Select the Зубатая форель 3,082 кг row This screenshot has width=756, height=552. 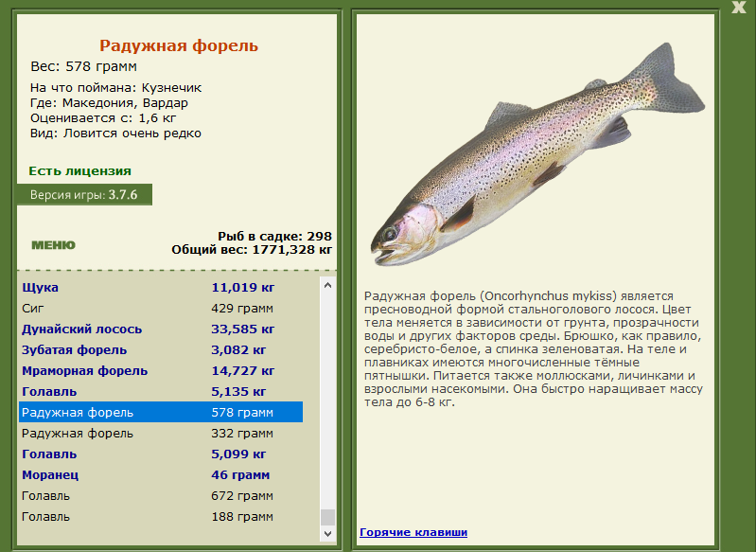click(x=161, y=349)
